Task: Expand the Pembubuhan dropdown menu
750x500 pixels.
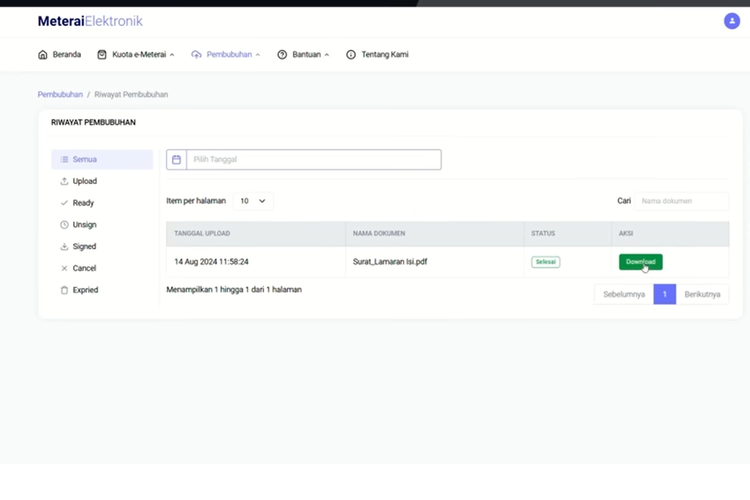Action: tap(225, 54)
